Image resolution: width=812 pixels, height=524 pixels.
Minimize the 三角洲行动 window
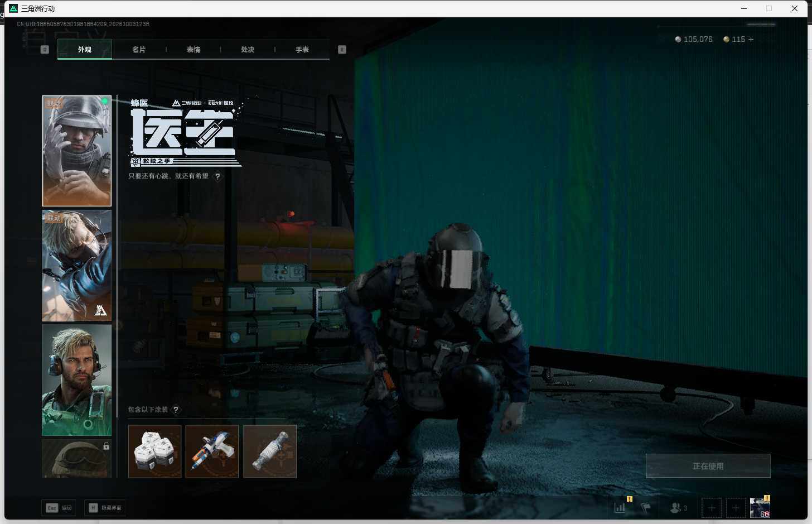tap(744, 8)
